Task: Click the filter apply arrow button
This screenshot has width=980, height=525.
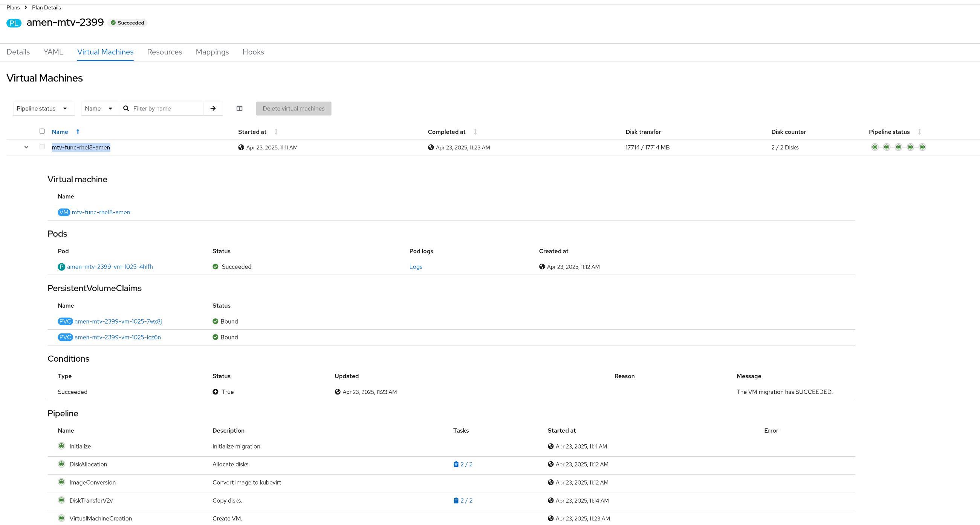Action: (213, 109)
